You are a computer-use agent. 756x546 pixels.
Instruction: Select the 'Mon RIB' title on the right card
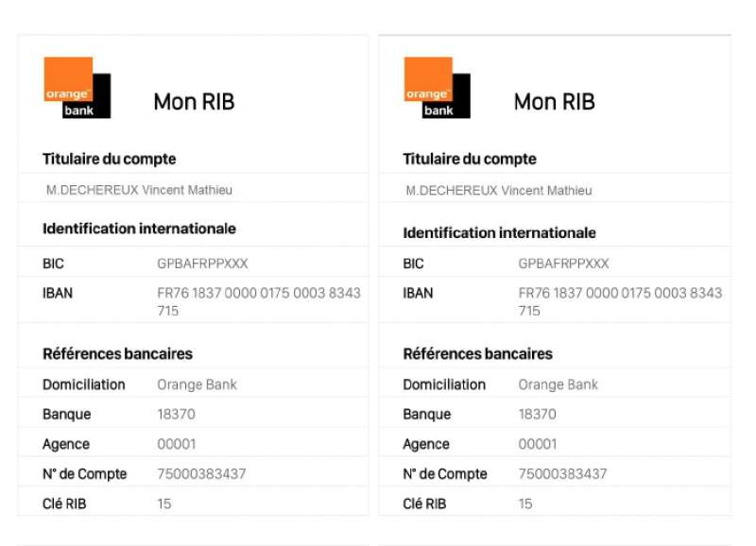[x=554, y=102]
